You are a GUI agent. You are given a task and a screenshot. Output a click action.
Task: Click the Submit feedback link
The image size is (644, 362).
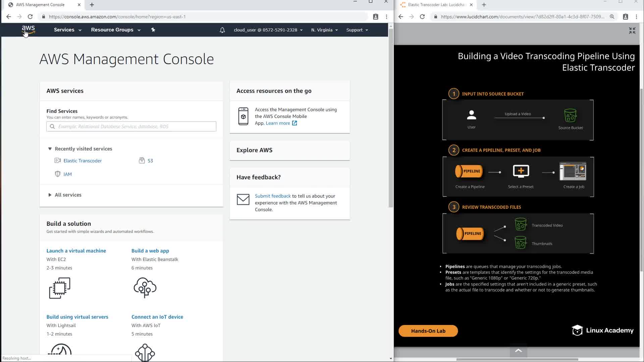coord(273,196)
